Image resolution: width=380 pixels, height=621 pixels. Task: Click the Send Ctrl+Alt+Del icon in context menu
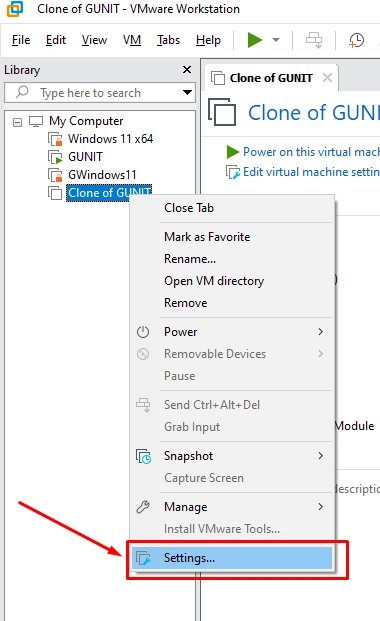(x=143, y=405)
